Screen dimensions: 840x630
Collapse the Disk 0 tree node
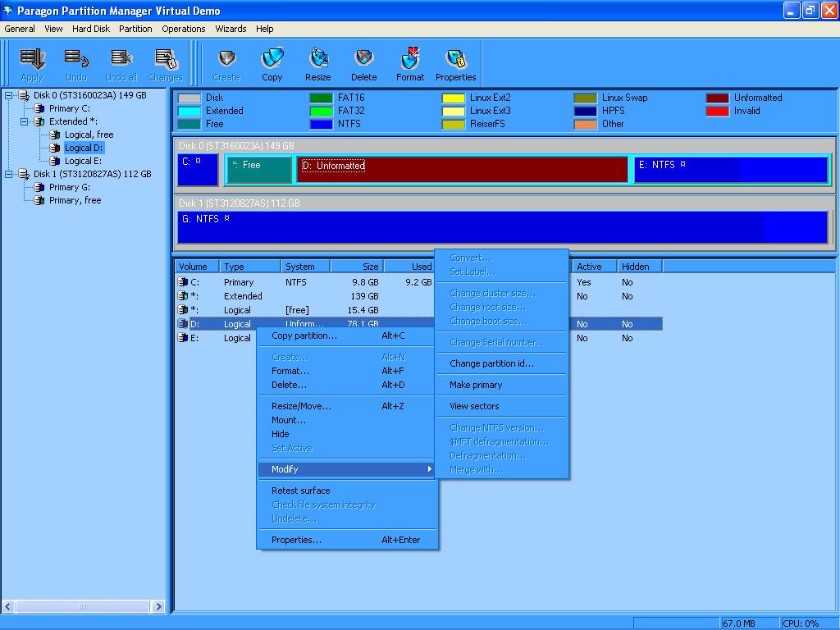(9, 95)
